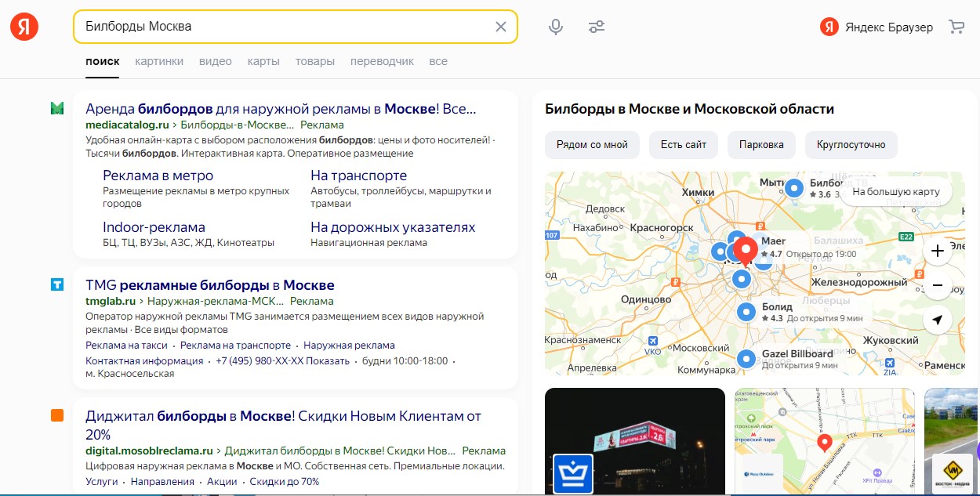Screen dimensions: 980x496
Task: Open the переводчик tab
Action: [x=382, y=60]
